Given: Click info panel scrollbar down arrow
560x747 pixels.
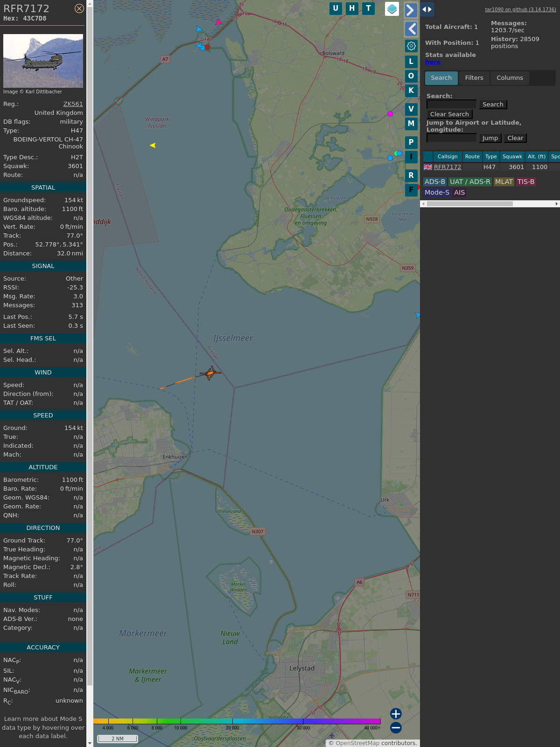Looking at the screenshot, I should point(90,743).
